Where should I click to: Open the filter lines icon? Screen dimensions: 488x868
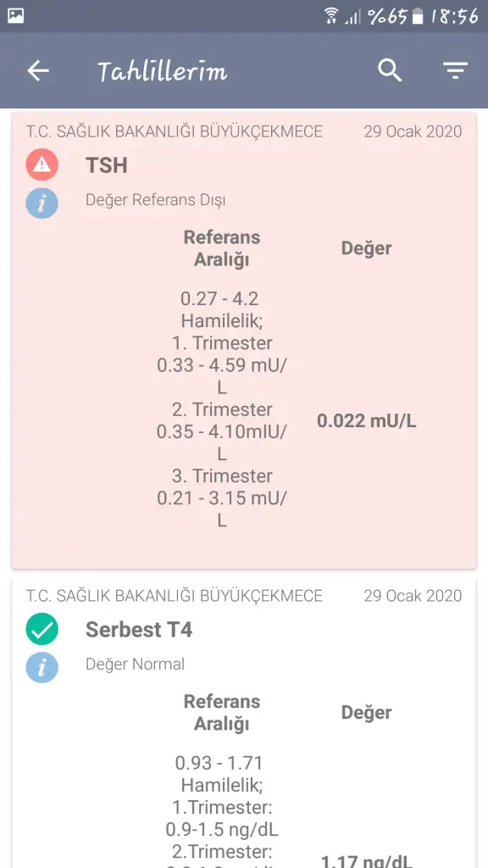tap(455, 71)
